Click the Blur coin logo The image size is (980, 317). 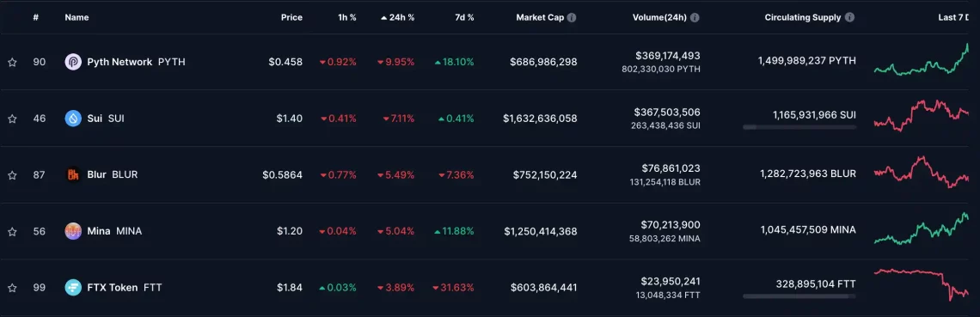tap(73, 174)
